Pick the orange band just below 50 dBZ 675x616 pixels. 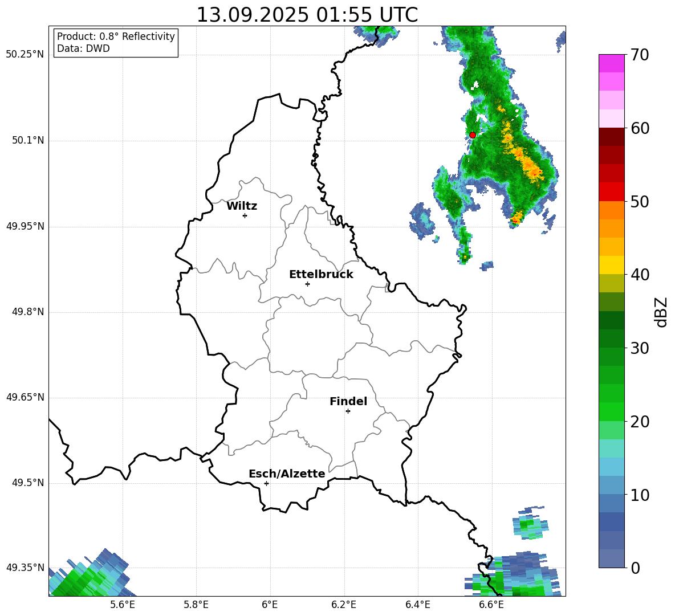[611, 210]
